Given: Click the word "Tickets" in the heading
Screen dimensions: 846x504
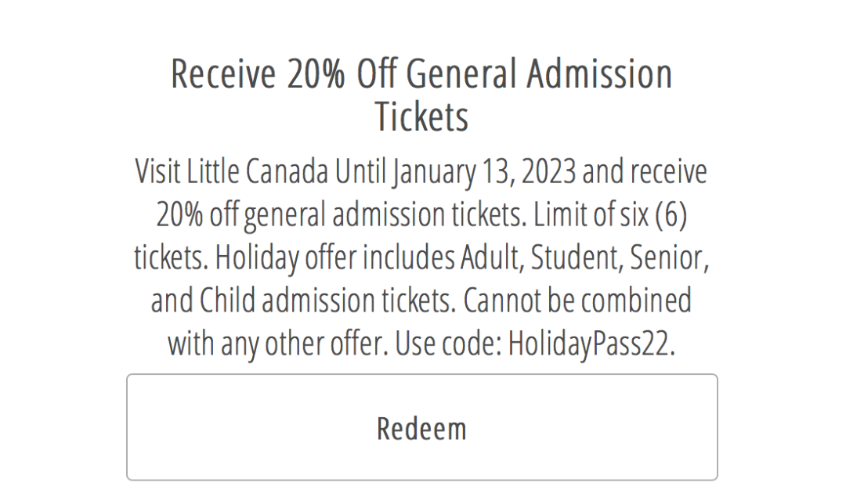Looking at the screenshot, I should (x=422, y=116).
